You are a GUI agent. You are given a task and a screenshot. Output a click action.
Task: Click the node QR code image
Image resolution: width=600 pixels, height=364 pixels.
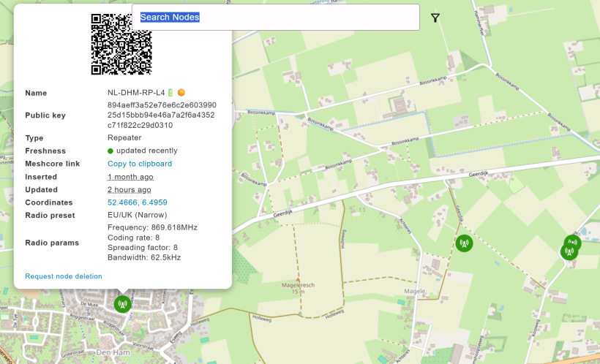tap(121, 45)
